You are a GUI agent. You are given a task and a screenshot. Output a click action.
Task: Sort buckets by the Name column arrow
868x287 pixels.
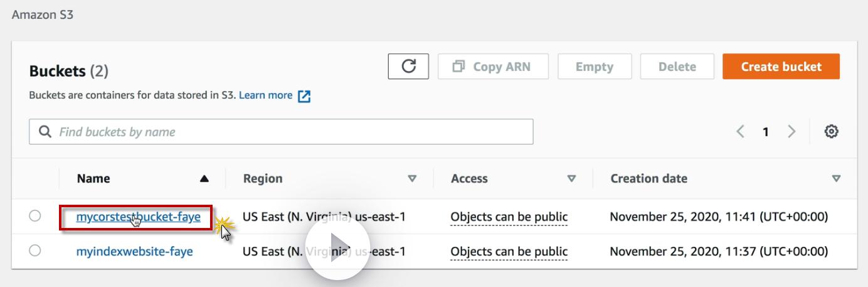pos(204,179)
